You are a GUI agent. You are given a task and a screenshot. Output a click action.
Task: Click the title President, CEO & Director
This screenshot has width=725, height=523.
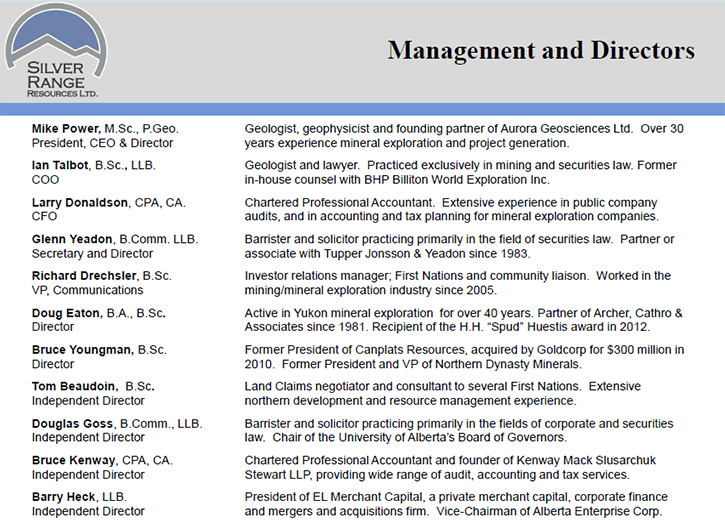pos(102,143)
